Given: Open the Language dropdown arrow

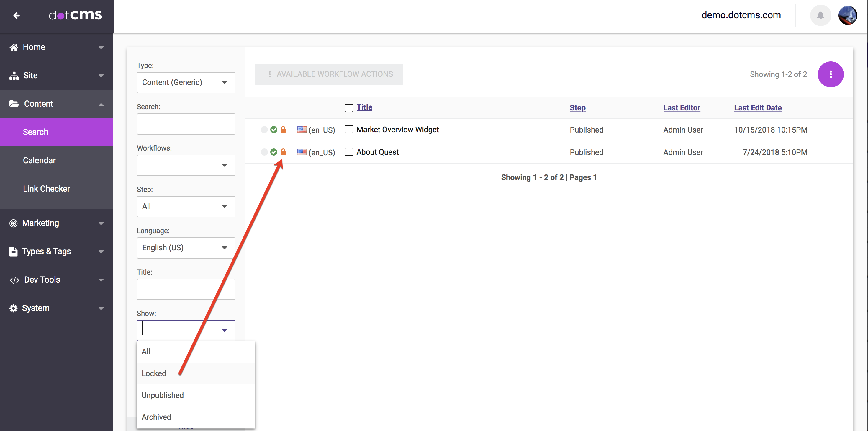Looking at the screenshot, I should 224,248.
